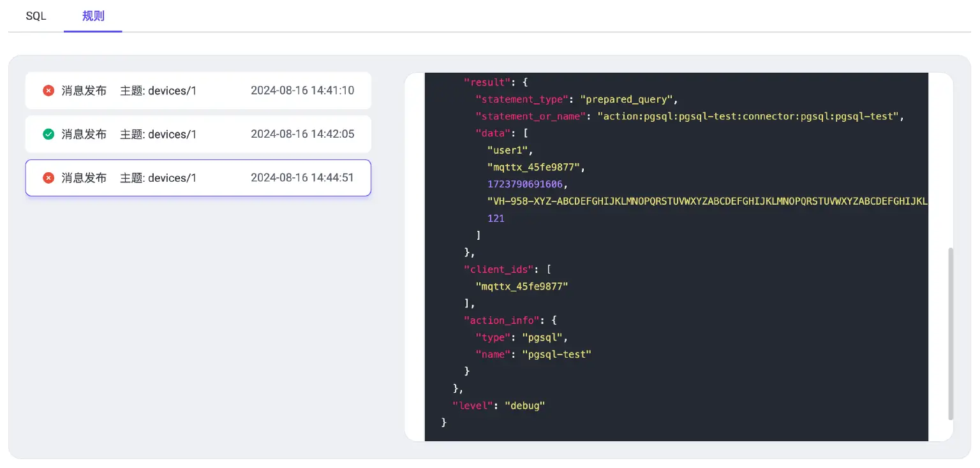Click the "debug" level value

click(524, 405)
